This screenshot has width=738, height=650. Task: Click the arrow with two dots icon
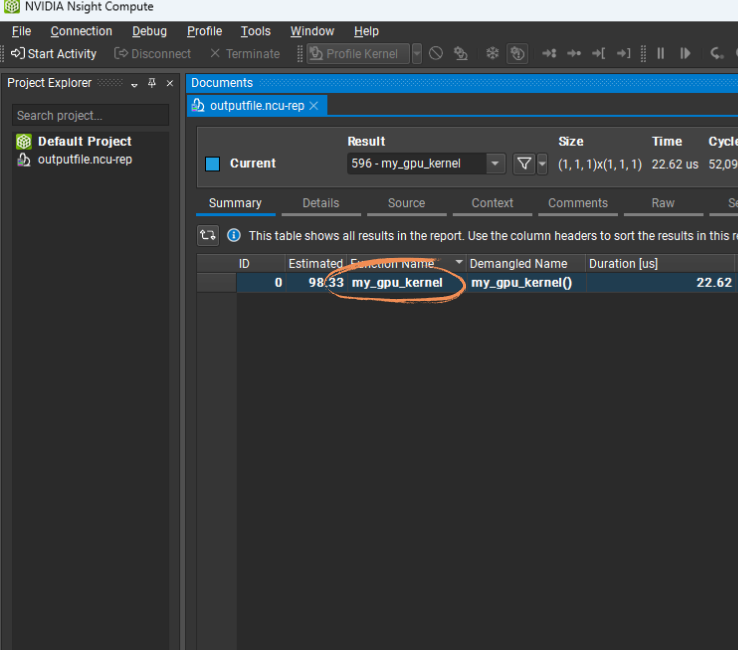(x=549, y=53)
